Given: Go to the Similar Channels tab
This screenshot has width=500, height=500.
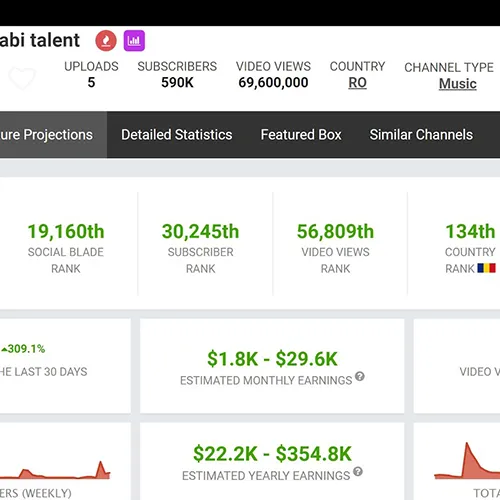Looking at the screenshot, I should [421, 135].
